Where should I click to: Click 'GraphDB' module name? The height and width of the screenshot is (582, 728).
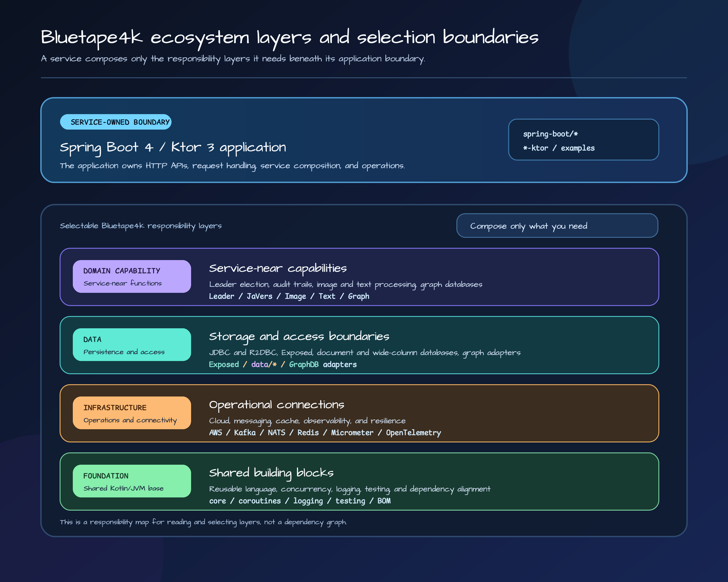click(x=304, y=364)
